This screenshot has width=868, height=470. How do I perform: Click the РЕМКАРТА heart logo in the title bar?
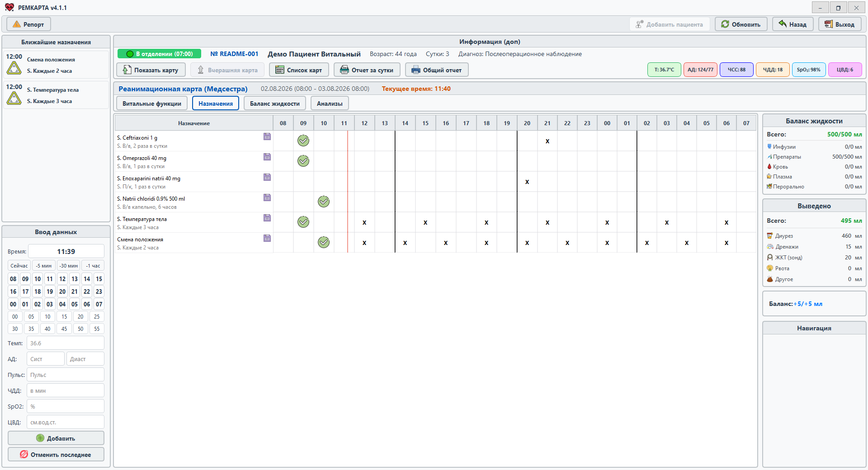tap(9, 7)
